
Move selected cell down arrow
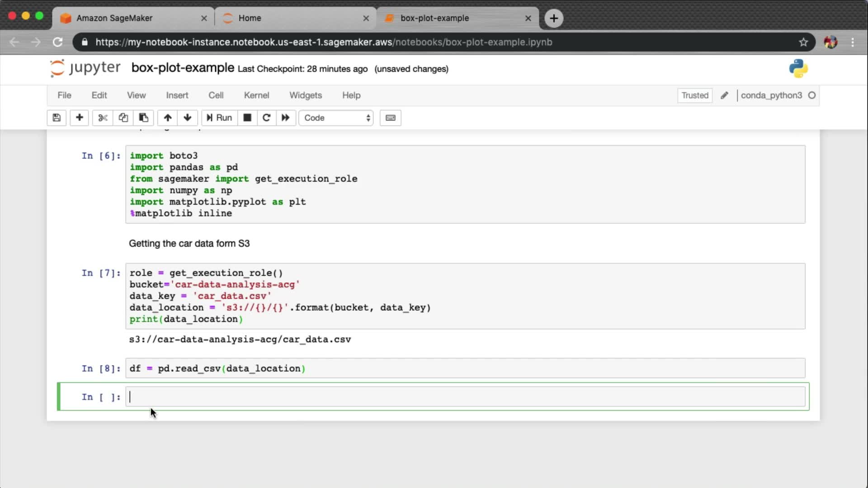(188, 118)
